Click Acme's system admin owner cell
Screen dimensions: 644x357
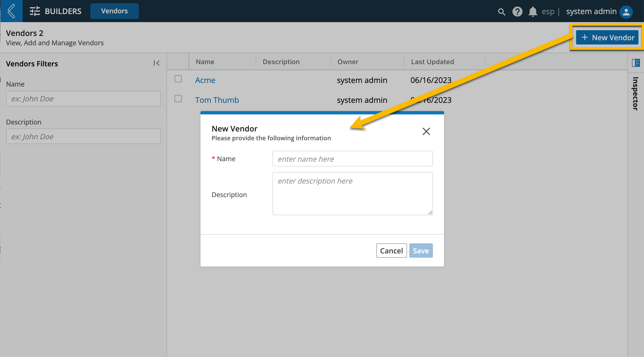[362, 80]
